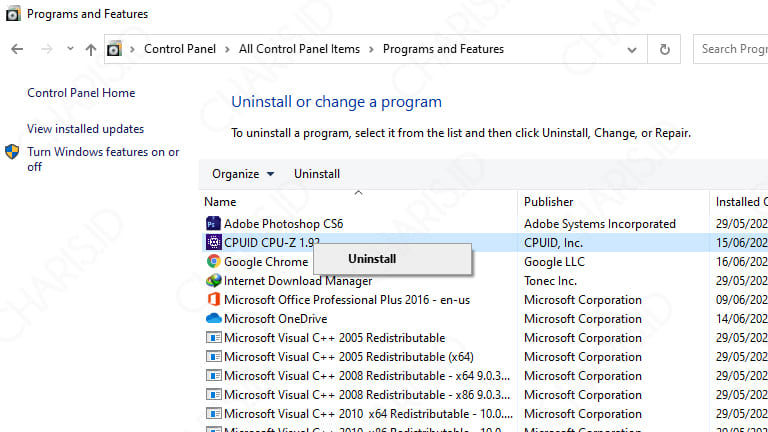Go back with the back arrow
This screenshot has height=432, width=768.
pos(17,49)
